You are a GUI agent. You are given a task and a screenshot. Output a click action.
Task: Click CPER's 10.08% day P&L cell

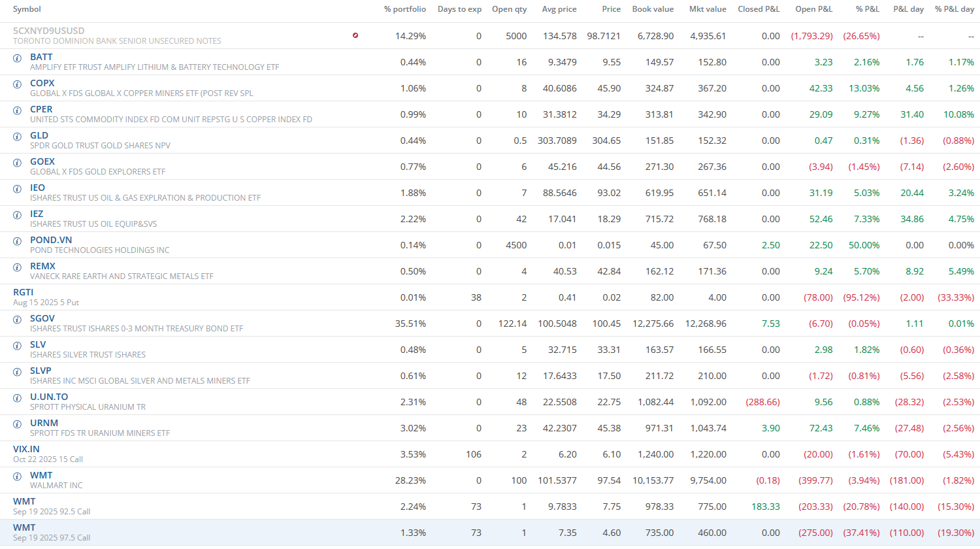tap(958, 114)
